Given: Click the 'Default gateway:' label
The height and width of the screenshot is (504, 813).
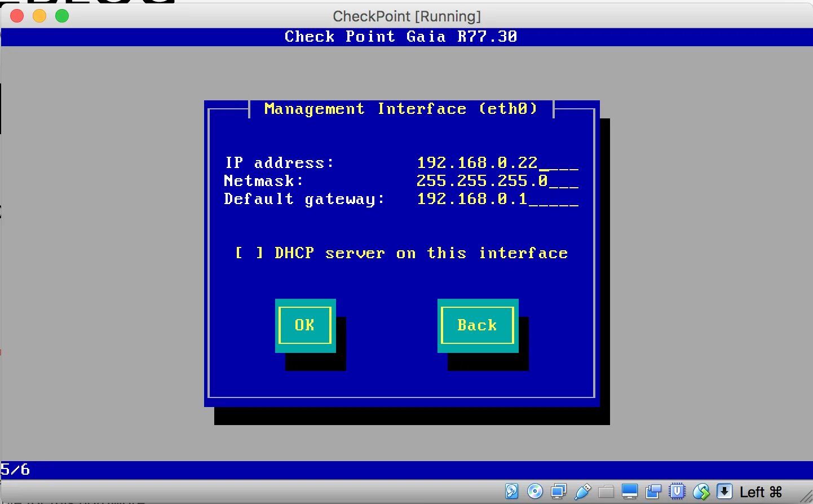Looking at the screenshot, I should tap(304, 199).
